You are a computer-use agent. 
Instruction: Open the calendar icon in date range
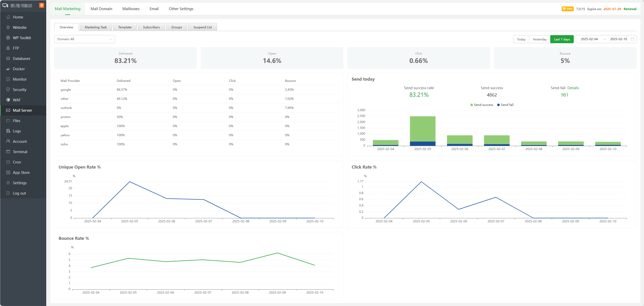[x=632, y=39]
